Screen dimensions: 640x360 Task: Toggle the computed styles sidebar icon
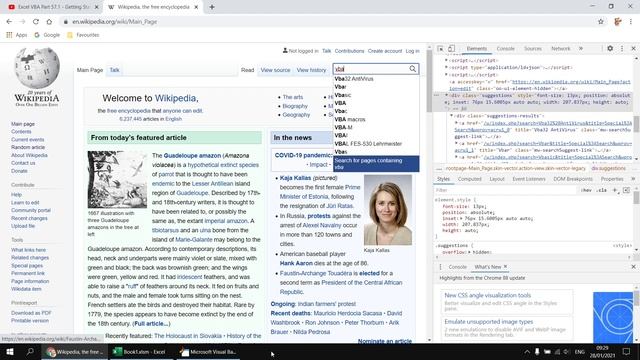(x=627, y=190)
